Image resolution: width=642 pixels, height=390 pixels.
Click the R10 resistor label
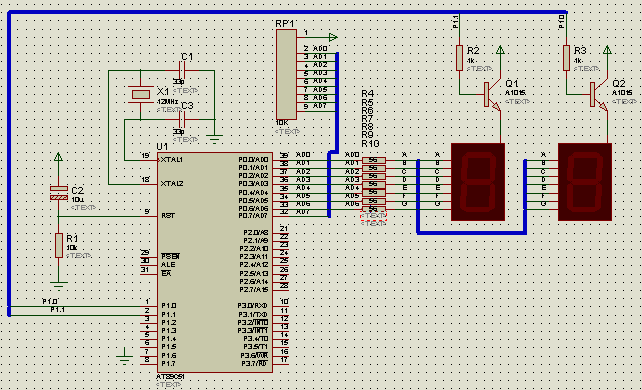tap(370, 144)
